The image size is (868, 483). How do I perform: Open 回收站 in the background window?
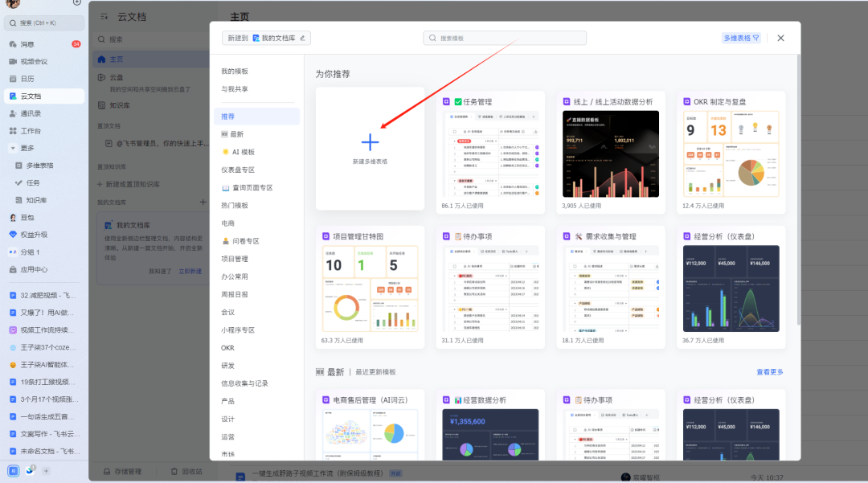[186, 472]
